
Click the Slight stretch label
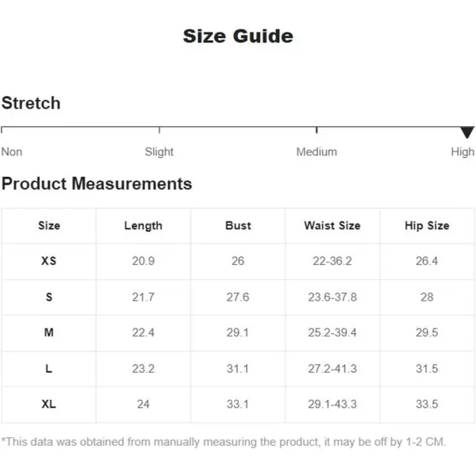159,152
